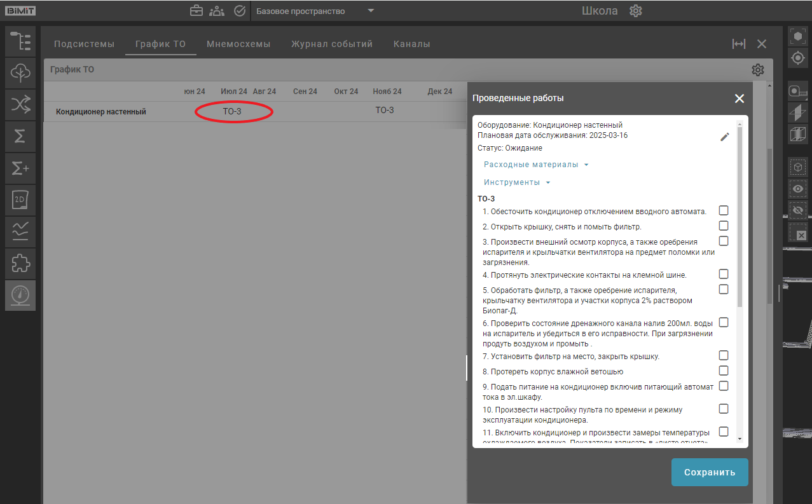This screenshot has width=812, height=504.
Task: Select the tape measure tool
Action: point(798,92)
